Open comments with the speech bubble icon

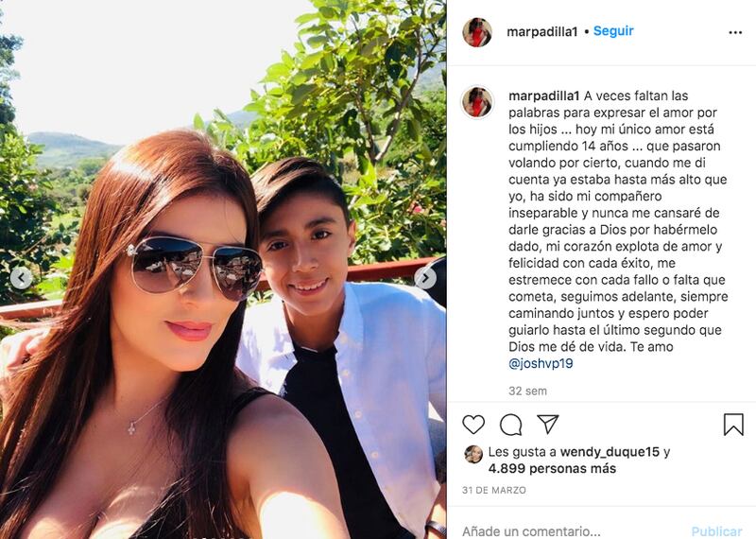[x=510, y=425]
